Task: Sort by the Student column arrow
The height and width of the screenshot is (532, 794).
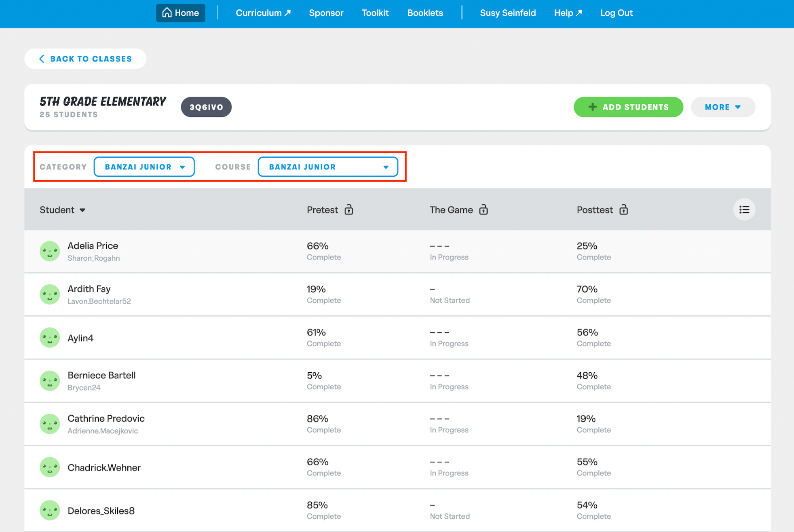Action: coord(82,210)
